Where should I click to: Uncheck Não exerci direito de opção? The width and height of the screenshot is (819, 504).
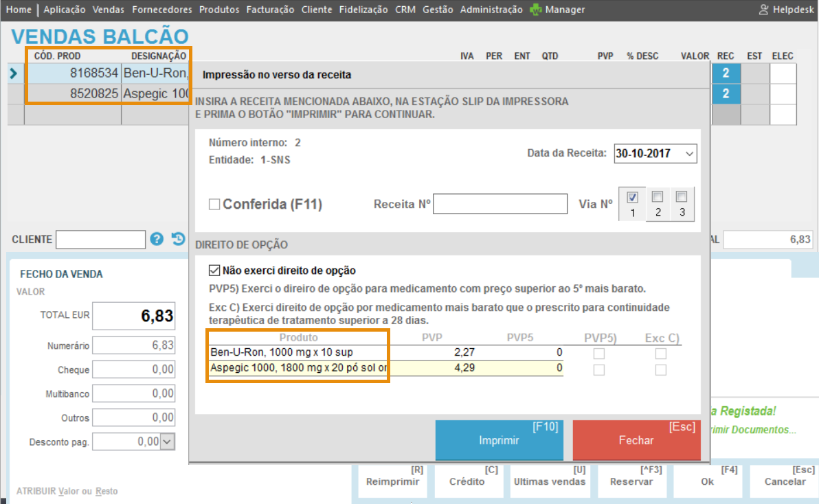(x=214, y=271)
